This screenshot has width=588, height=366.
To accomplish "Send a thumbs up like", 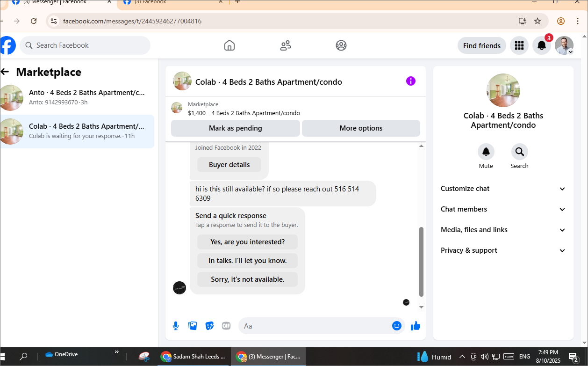I will [416, 326].
